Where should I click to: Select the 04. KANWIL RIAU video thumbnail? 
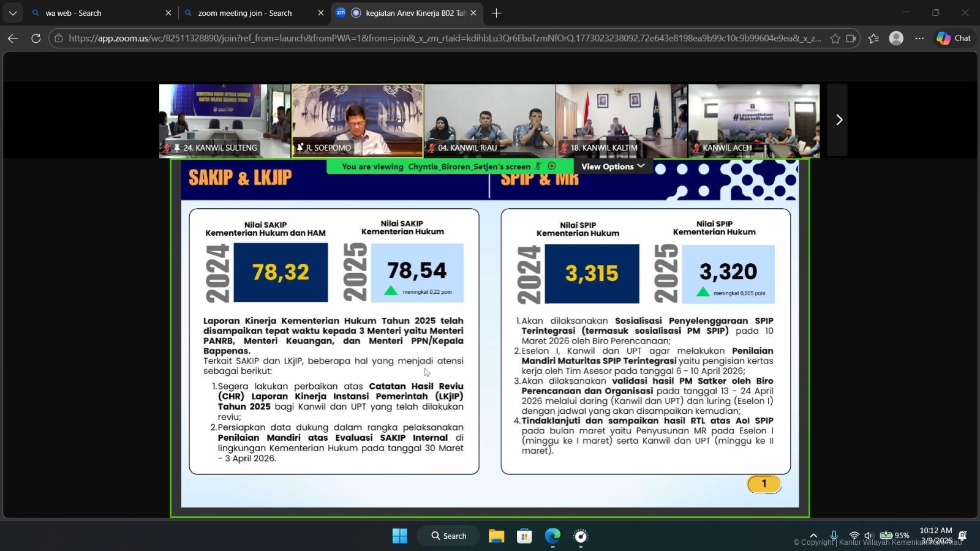tap(489, 119)
